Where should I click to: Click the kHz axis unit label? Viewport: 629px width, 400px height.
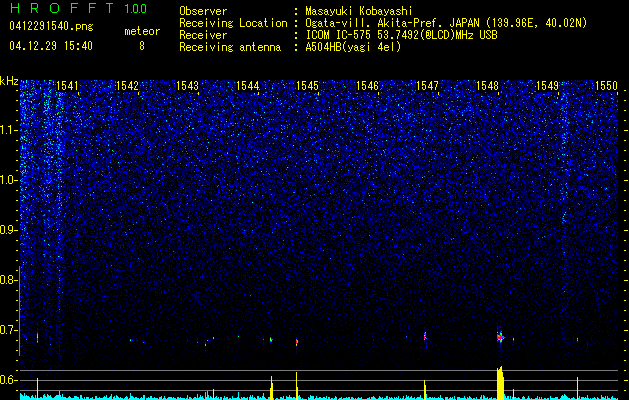tap(9, 81)
